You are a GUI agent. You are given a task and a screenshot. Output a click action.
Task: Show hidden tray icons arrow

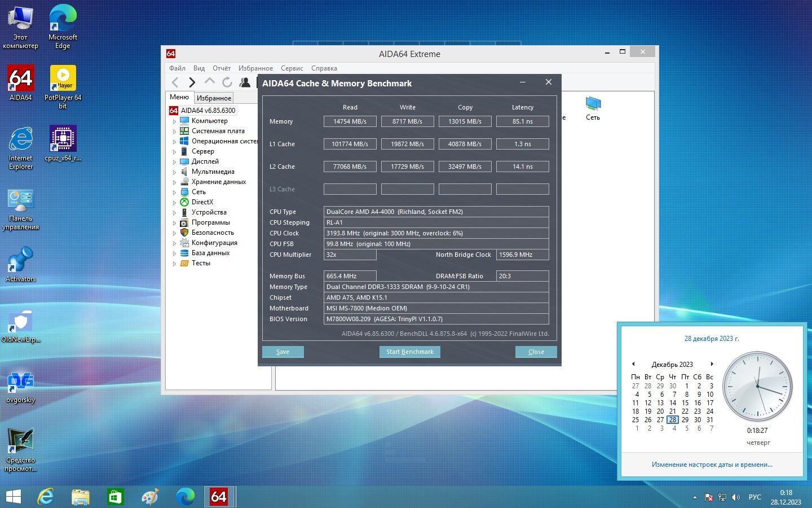(x=695, y=497)
